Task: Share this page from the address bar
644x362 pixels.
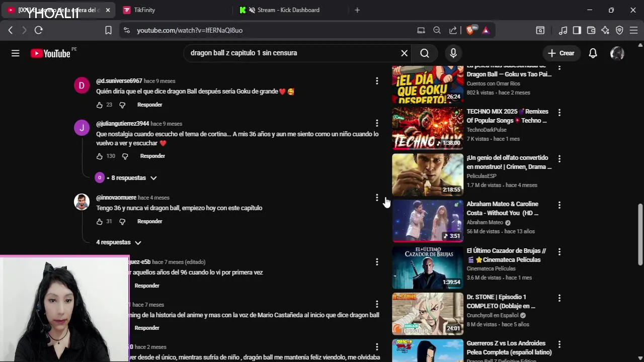Action: click(453, 30)
